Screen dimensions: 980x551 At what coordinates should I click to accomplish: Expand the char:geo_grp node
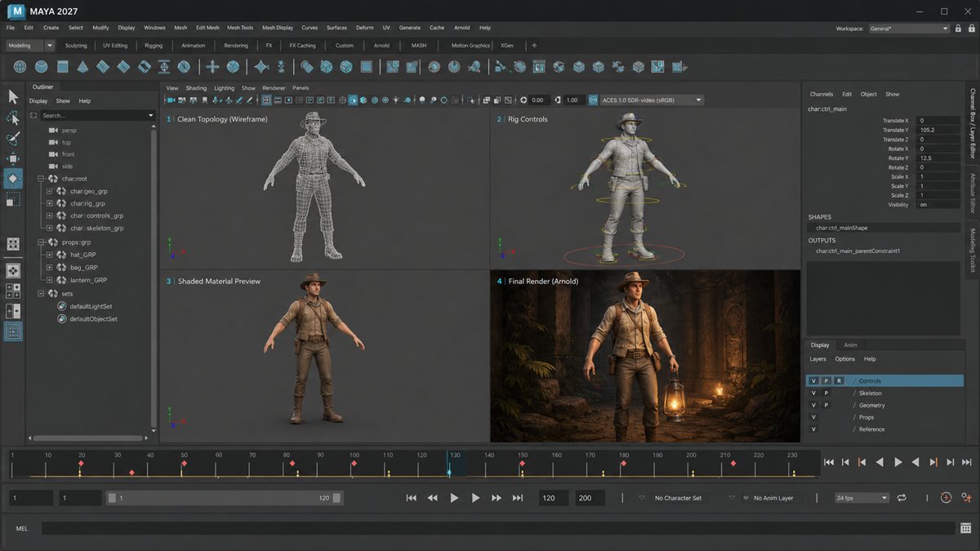click(49, 191)
